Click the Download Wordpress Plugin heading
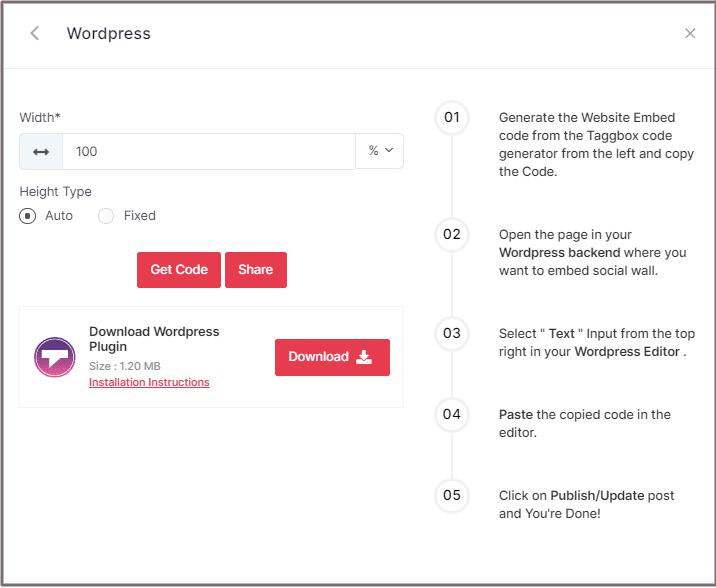Screen dimensions: 716x588 pos(154,339)
